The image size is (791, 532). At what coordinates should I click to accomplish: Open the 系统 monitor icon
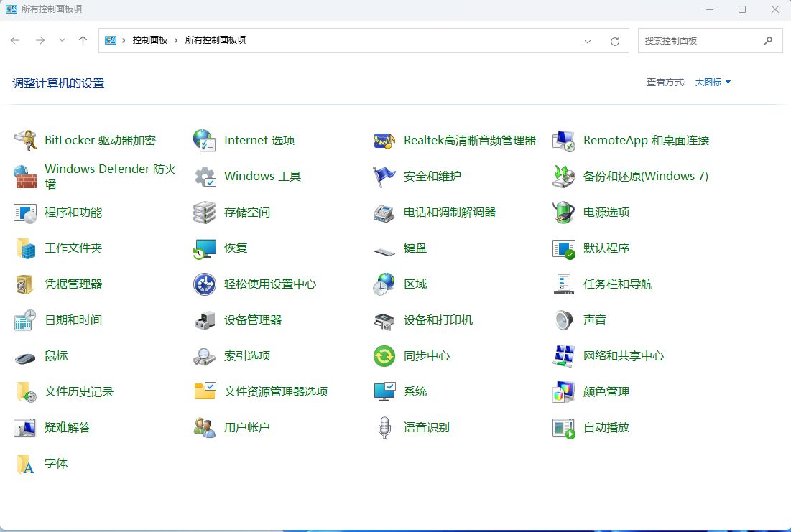pos(384,392)
